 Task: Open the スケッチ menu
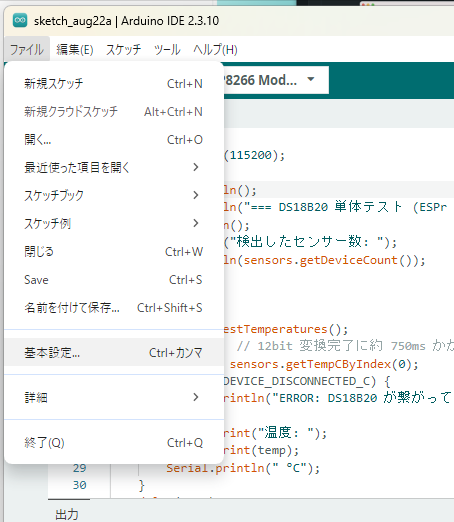(x=123, y=49)
